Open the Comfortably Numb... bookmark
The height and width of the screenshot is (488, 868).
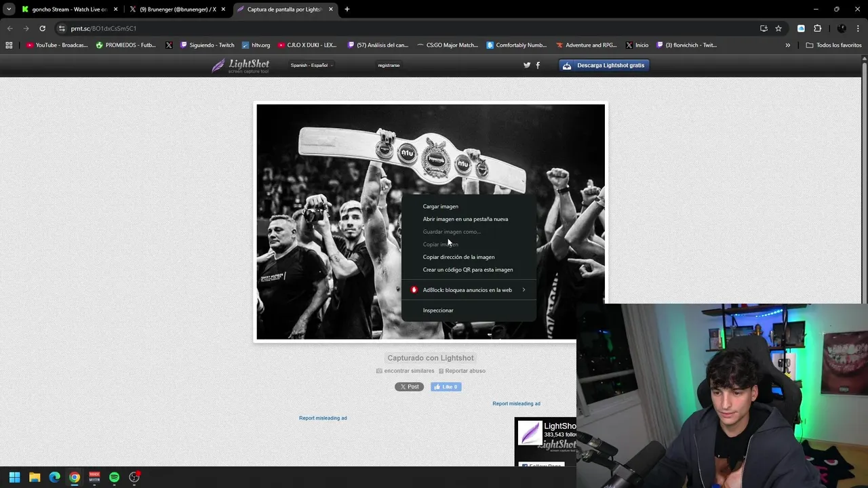pyautogui.click(x=517, y=45)
